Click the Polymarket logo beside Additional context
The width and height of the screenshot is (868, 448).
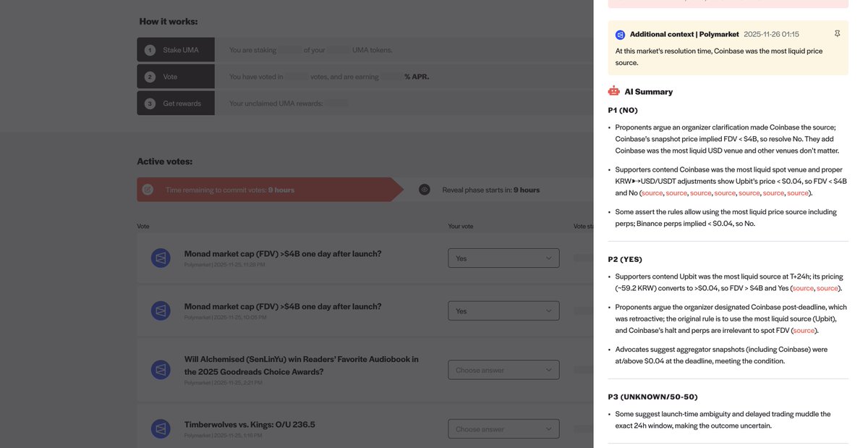pos(620,35)
